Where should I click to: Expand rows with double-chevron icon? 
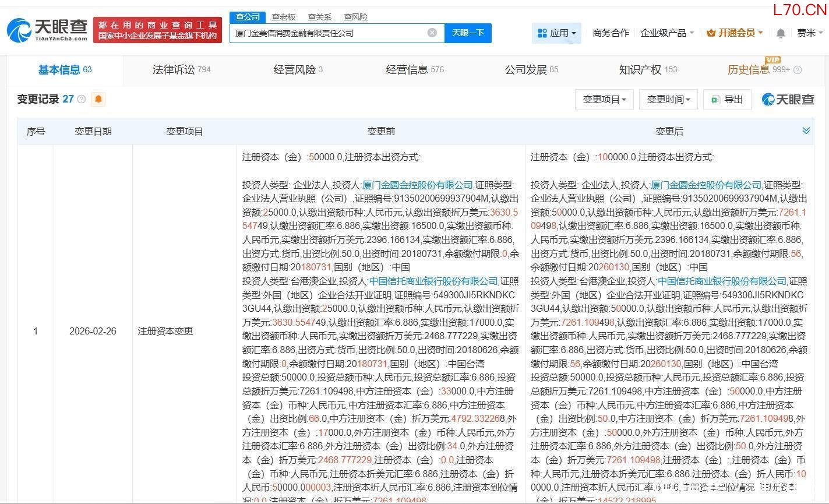pyautogui.click(x=806, y=131)
